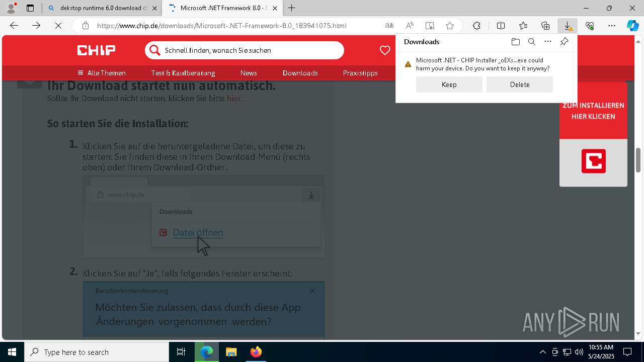The width and height of the screenshot is (644, 362).
Task: Open the Extensions puzzle icon
Action: point(476,26)
